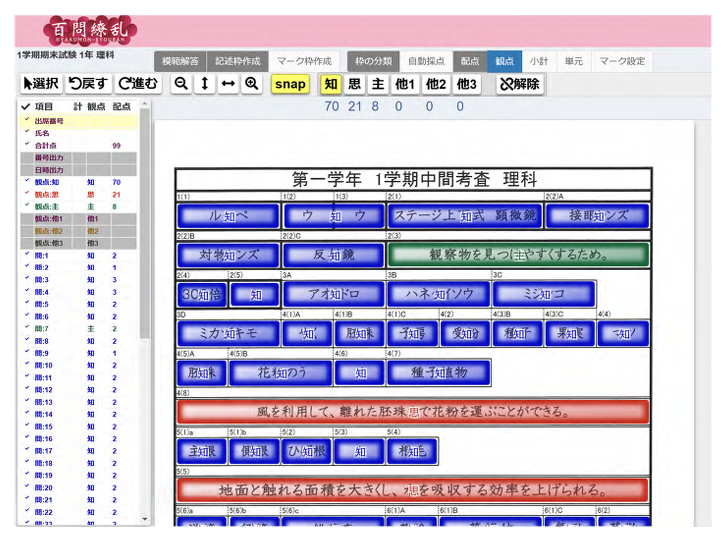
Task: Select the 選択 arrow tool
Action: tap(40, 84)
